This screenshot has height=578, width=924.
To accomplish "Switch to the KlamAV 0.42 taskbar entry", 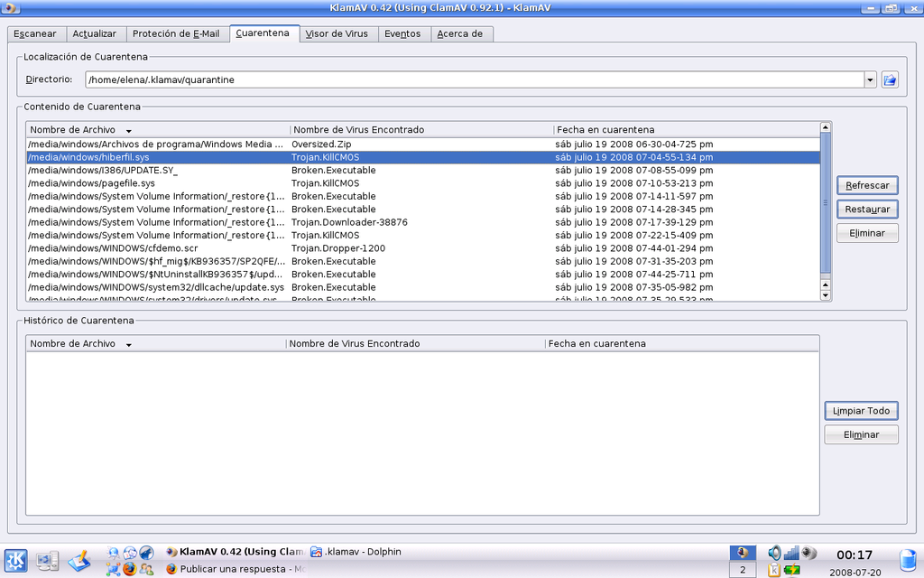I will click(x=236, y=552).
